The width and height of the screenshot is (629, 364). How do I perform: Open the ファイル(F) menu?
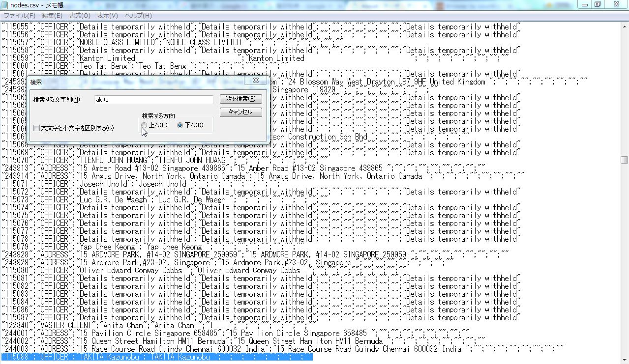coord(19,16)
